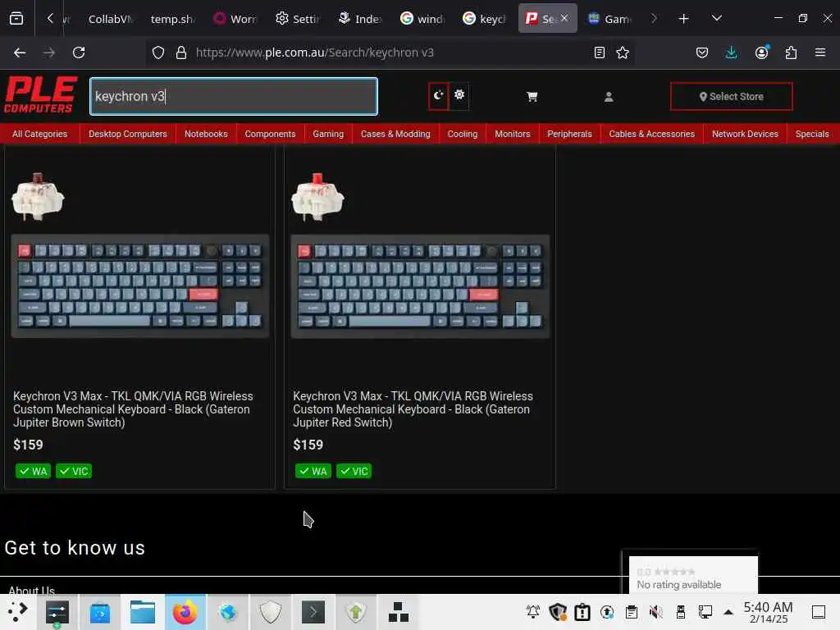Open Brown Switch keyboard product image
Screen dimensions: 840x630
coord(139,286)
